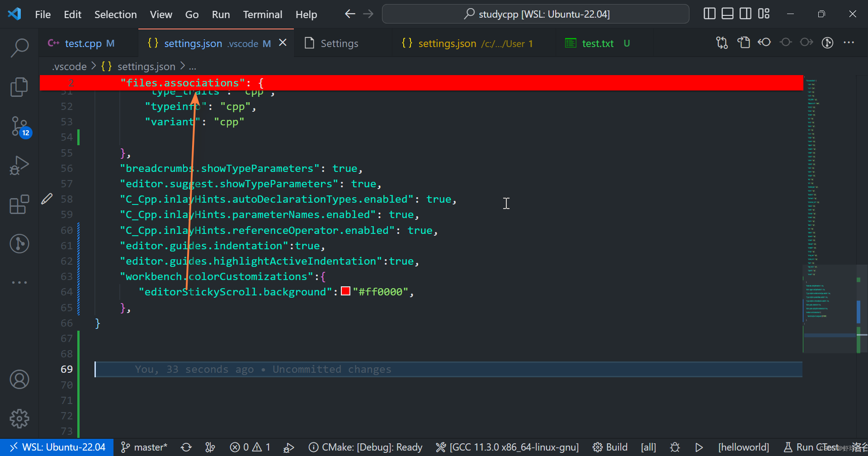Click the previous change circle icon
The width and height of the screenshot is (868, 456).
click(786, 43)
